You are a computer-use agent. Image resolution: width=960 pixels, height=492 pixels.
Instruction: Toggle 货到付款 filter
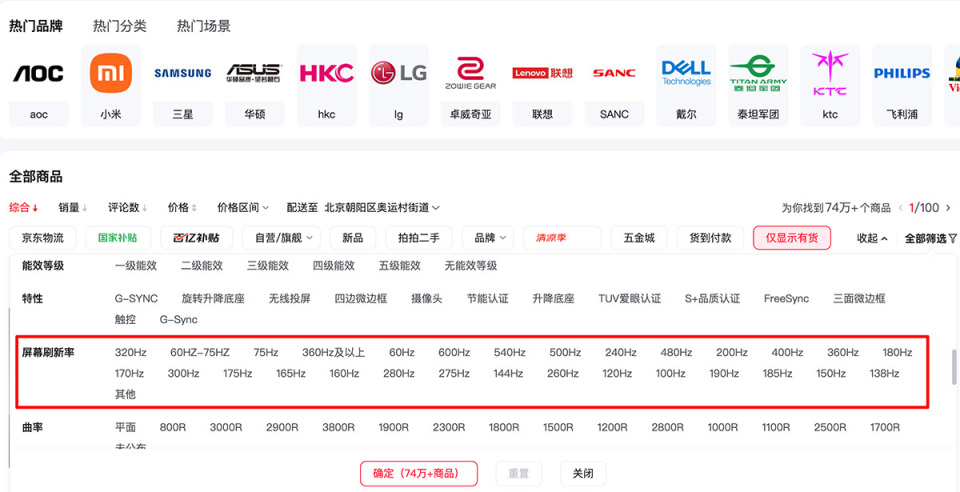click(x=710, y=238)
